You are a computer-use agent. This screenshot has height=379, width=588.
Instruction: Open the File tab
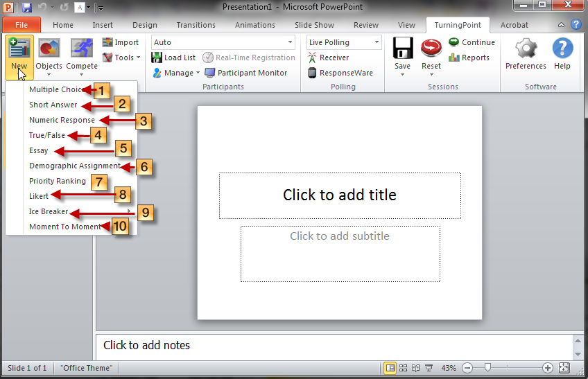click(x=21, y=25)
